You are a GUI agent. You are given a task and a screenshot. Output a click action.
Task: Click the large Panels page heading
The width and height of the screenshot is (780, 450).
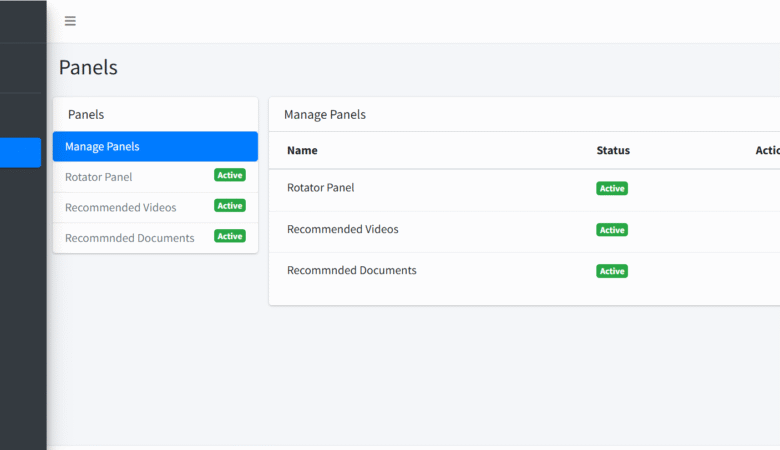[x=88, y=68]
